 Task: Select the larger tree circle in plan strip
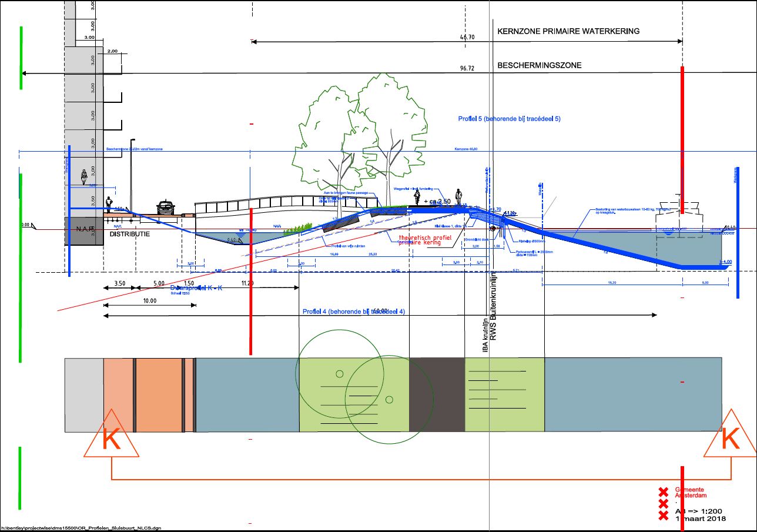tap(390, 399)
